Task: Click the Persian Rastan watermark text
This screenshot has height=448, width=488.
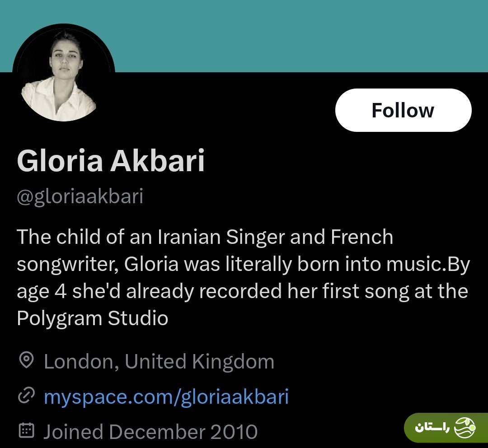Action: coord(432,428)
